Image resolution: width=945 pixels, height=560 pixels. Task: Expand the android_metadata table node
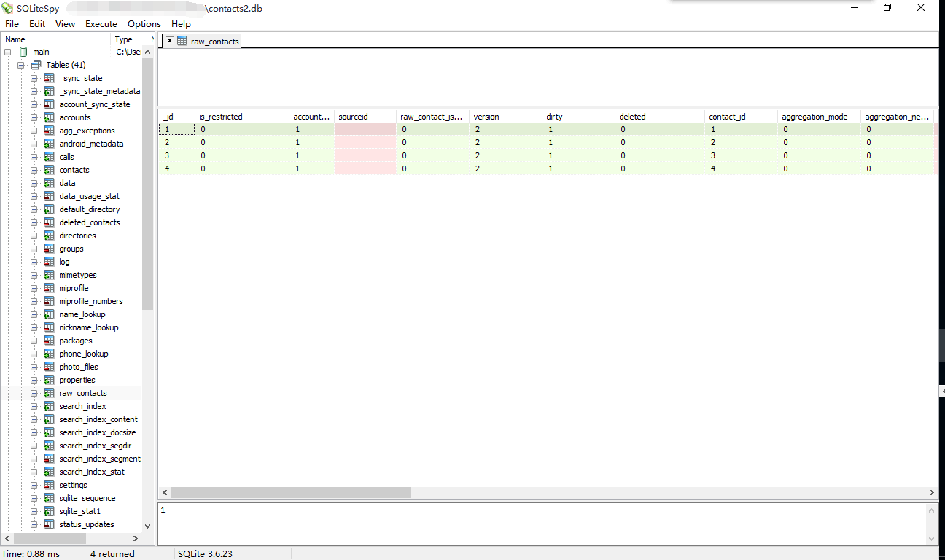(34, 144)
